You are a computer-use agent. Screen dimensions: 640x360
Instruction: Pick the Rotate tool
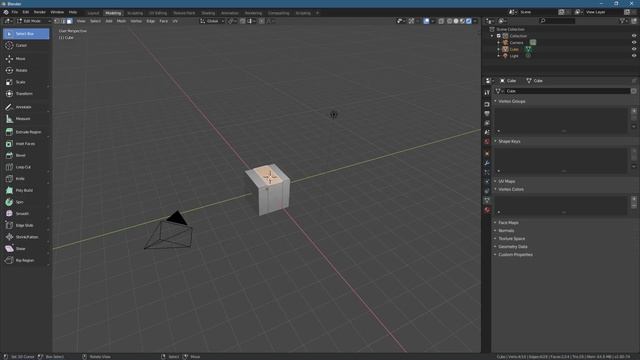pyautogui.click(x=26, y=71)
